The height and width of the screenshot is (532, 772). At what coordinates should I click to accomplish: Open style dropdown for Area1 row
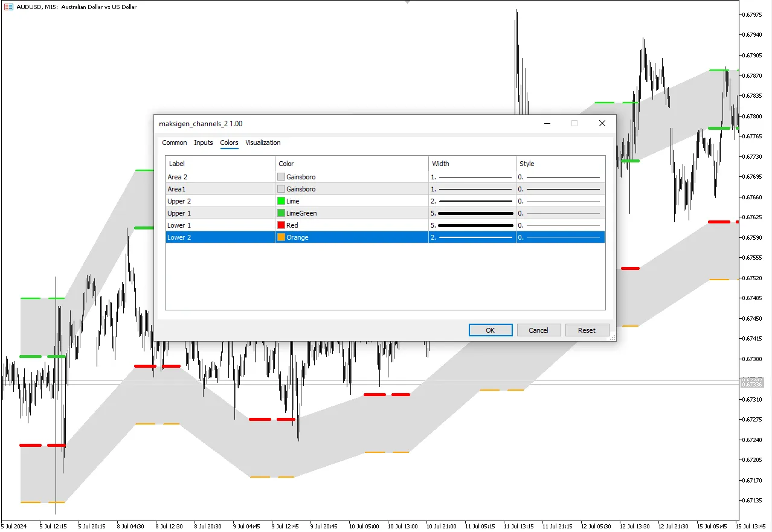click(561, 189)
